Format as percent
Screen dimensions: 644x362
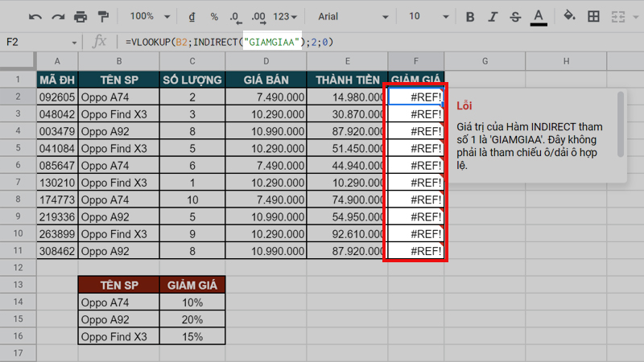pos(214,17)
